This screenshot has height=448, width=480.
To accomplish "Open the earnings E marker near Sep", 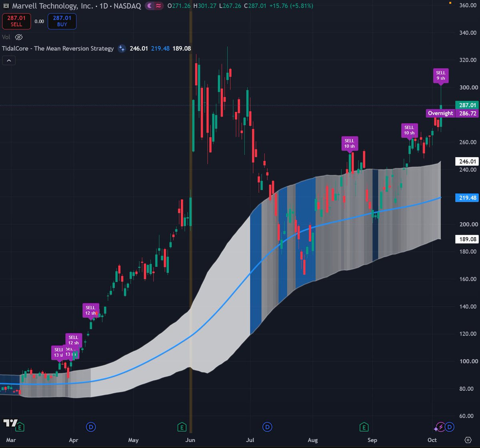I will (364, 427).
